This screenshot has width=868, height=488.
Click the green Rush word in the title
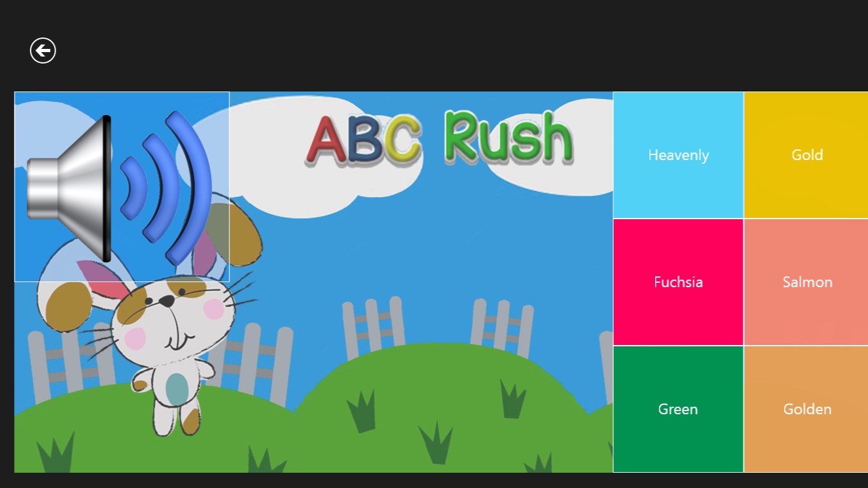point(508,137)
